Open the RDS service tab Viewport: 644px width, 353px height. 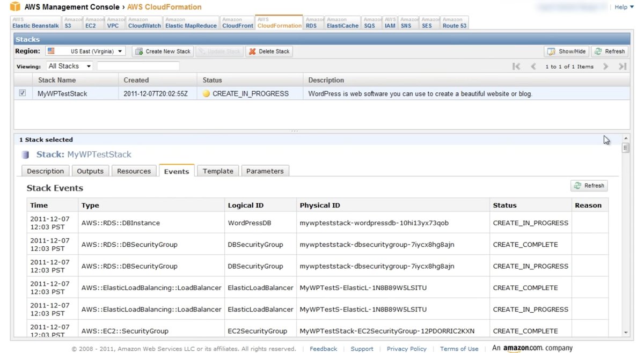(x=314, y=23)
